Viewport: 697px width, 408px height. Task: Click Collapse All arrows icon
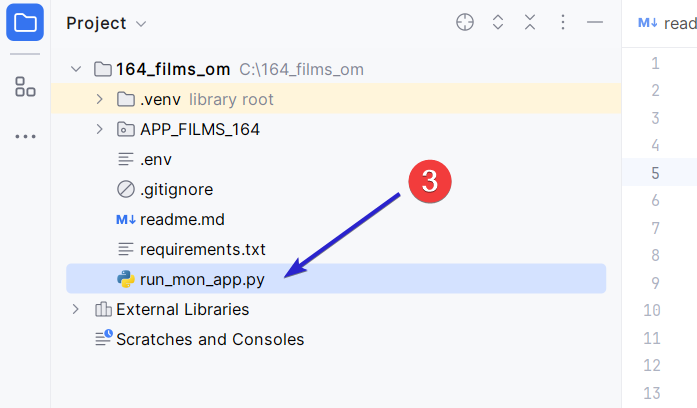click(530, 22)
